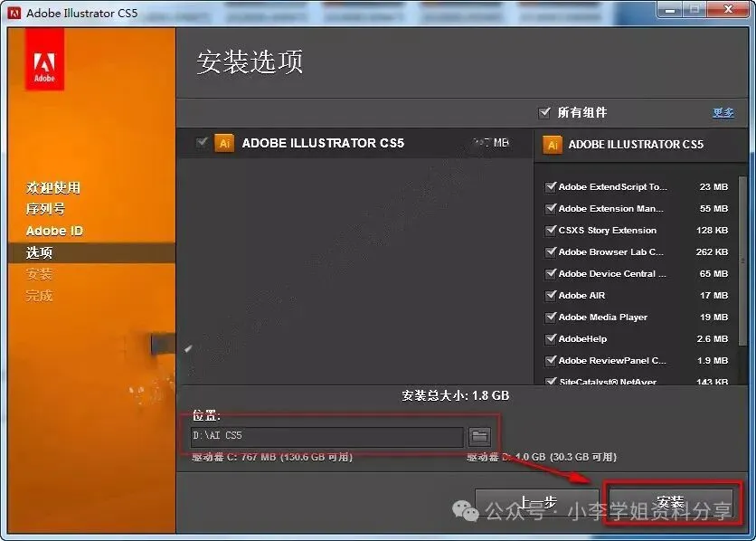Viewport: 756px width, 541px height.
Task: Click the 19 MB size value
Action: [x=713, y=317]
